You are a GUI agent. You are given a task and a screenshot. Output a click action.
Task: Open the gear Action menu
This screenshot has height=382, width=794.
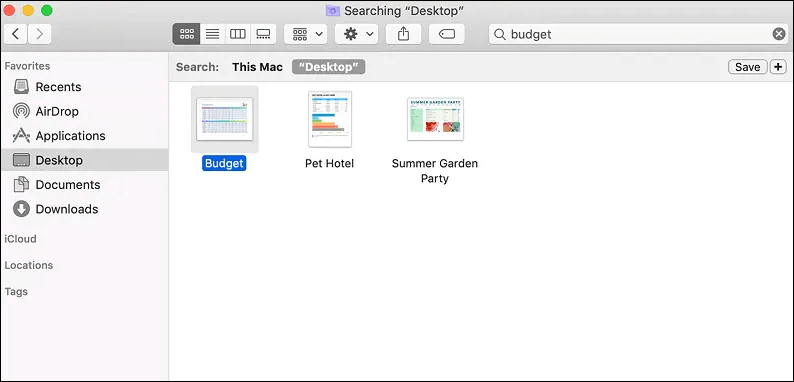coord(356,34)
